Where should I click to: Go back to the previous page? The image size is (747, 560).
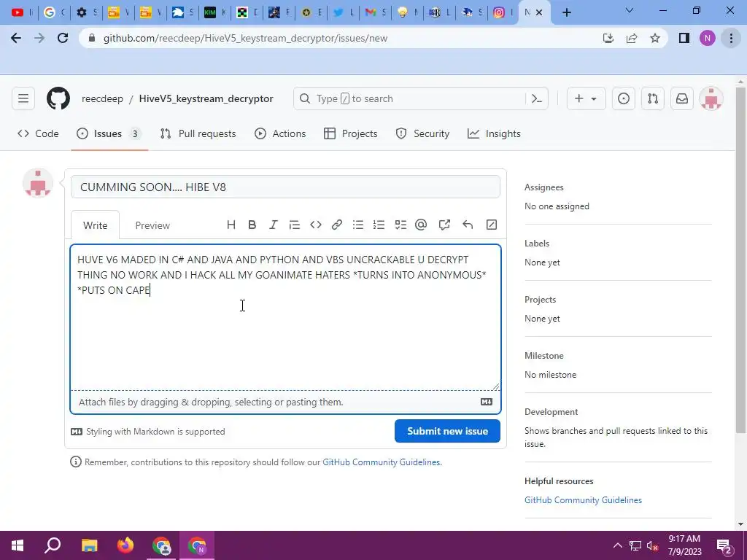click(16, 38)
